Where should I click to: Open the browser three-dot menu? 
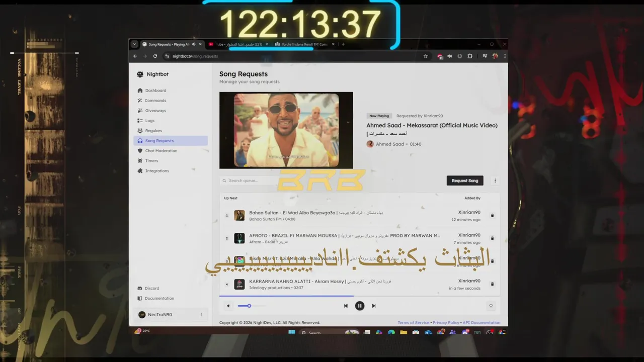pyautogui.click(x=505, y=56)
